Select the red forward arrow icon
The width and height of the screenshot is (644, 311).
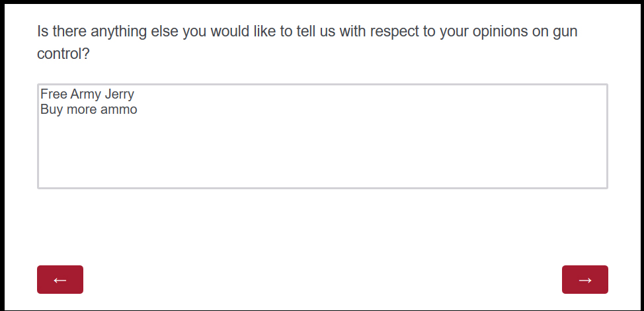pos(585,280)
